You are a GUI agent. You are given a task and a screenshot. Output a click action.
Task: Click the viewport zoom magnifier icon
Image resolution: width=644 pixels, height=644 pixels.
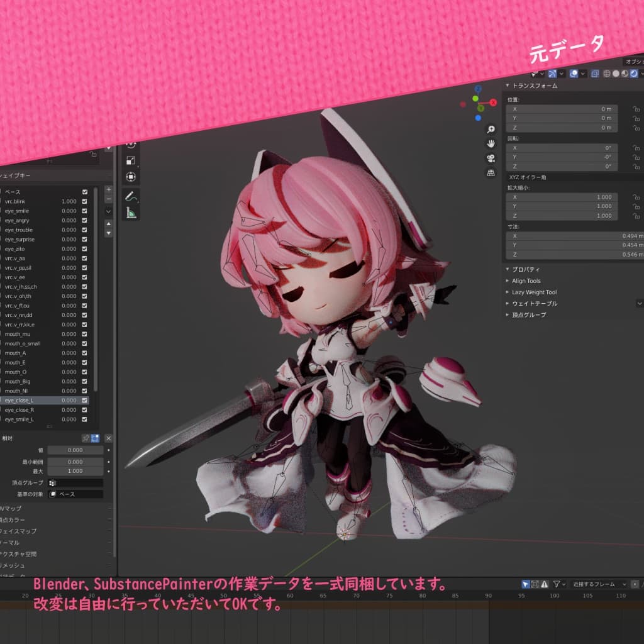pos(491,130)
